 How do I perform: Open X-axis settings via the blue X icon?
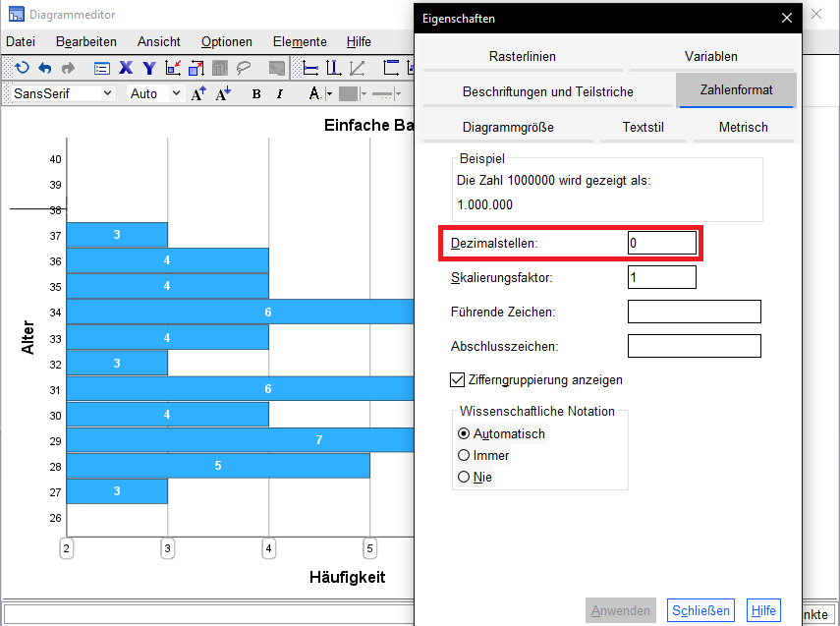(x=124, y=68)
